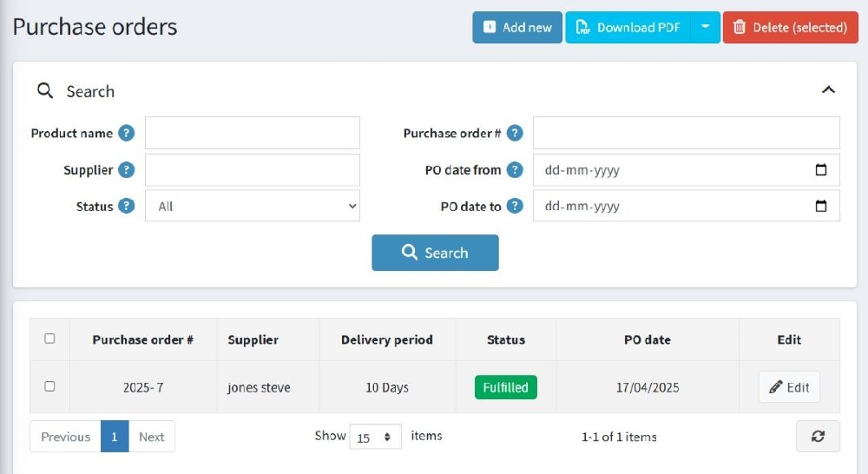Go to Next page
Screen dimensions: 868x474
[152, 437]
